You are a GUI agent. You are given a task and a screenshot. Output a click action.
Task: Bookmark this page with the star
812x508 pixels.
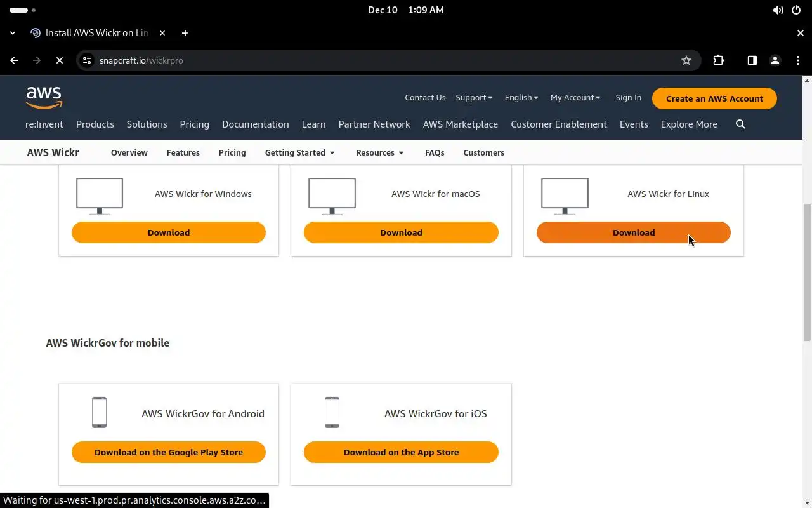click(686, 60)
